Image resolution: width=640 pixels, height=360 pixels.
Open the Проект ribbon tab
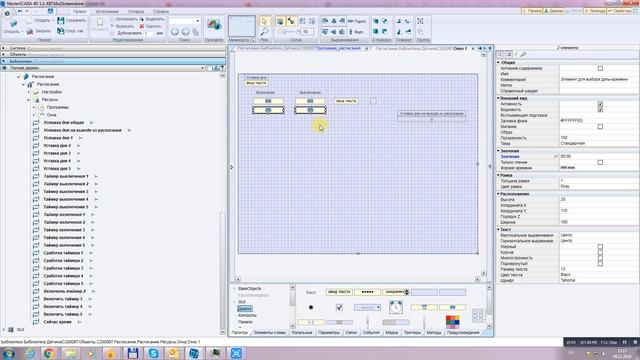point(79,11)
